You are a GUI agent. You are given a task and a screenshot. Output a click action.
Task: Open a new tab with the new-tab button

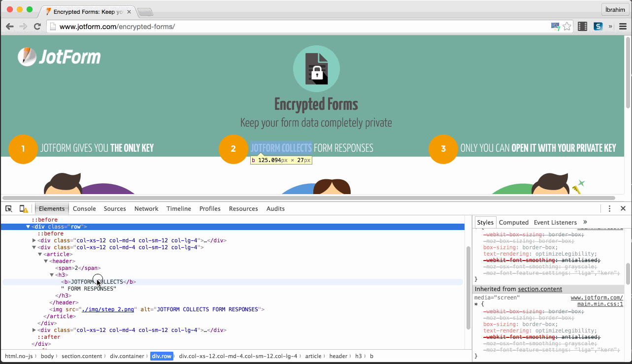(145, 11)
